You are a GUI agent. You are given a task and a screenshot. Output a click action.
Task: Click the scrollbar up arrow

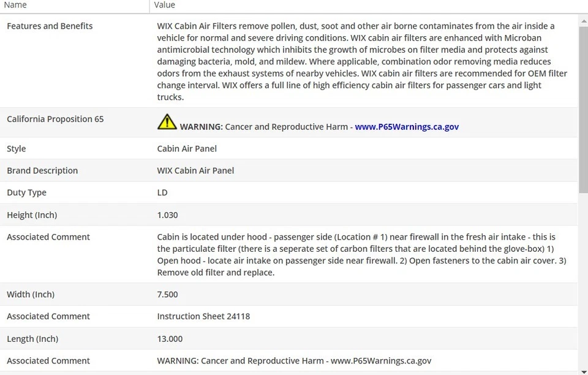pyautogui.click(x=583, y=20)
